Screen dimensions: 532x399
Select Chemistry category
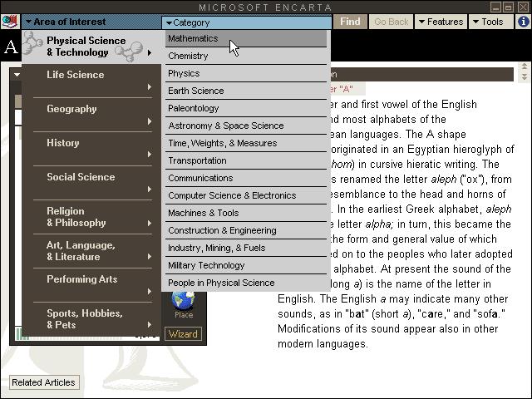coord(246,56)
